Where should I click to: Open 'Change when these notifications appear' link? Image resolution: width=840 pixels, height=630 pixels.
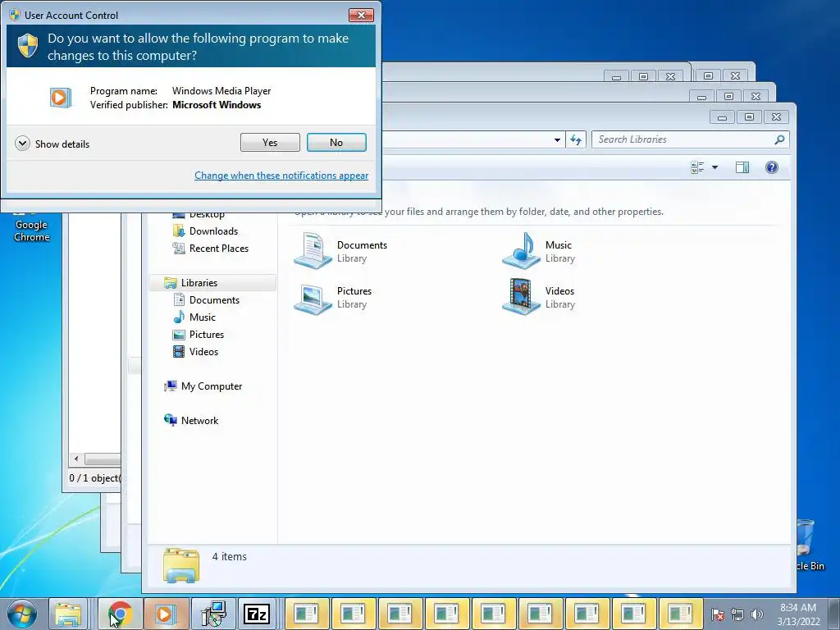[x=281, y=176]
